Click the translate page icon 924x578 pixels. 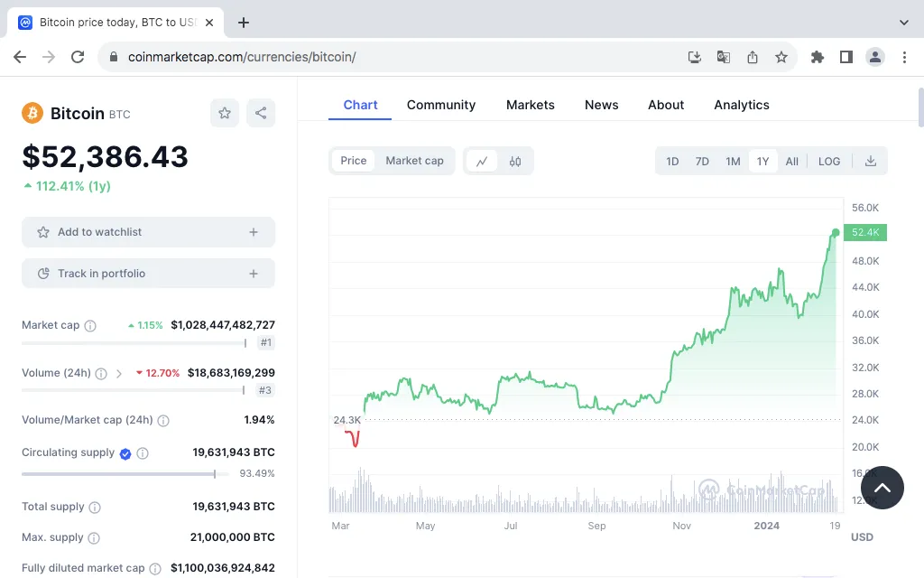724,57
